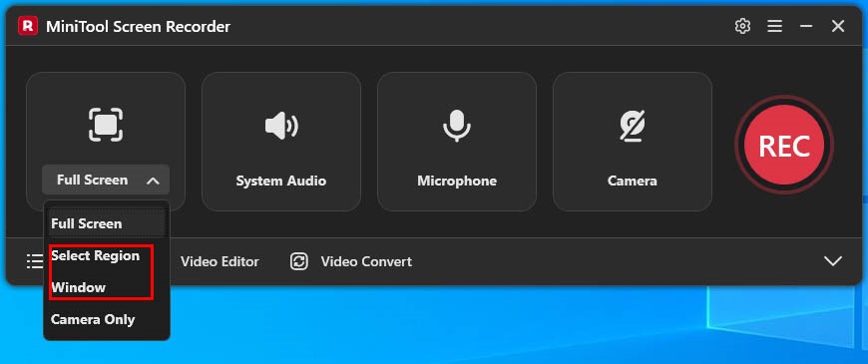Click the Video Convert circular arrows icon
Screen dimensions: 868x364
pyautogui.click(x=299, y=261)
